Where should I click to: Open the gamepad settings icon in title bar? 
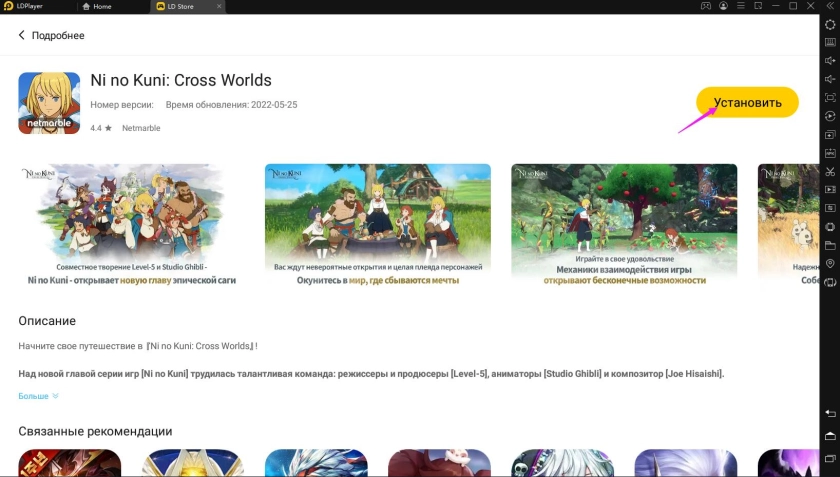(706, 6)
